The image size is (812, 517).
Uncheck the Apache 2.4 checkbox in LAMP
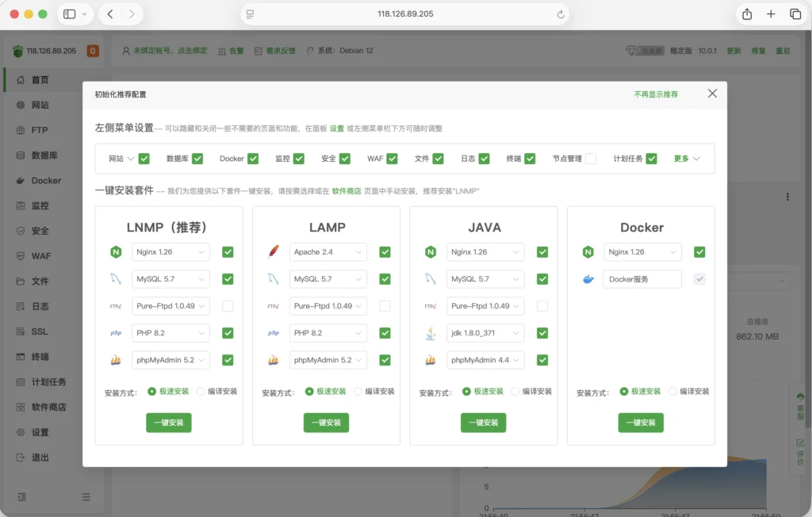pyautogui.click(x=385, y=252)
